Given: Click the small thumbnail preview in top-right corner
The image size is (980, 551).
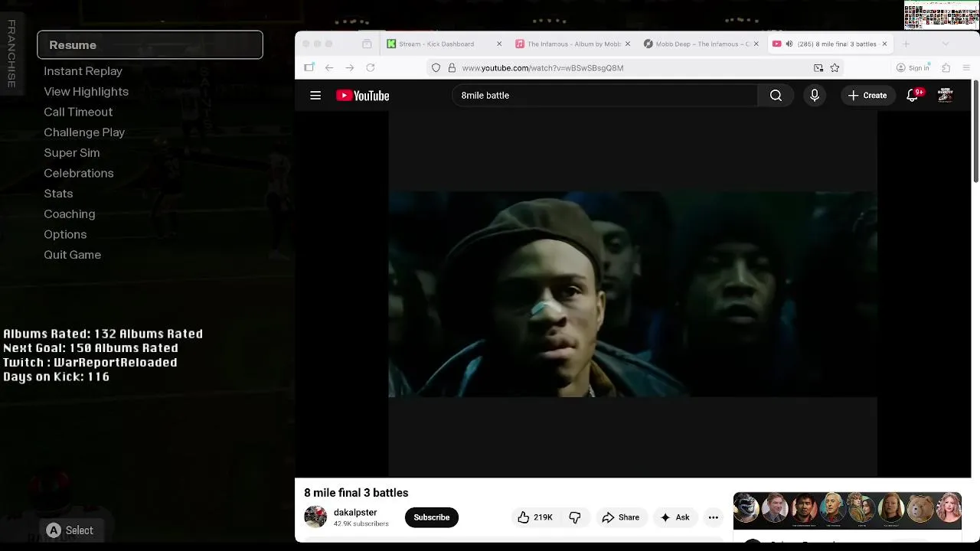Looking at the screenshot, I should point(941,15).
